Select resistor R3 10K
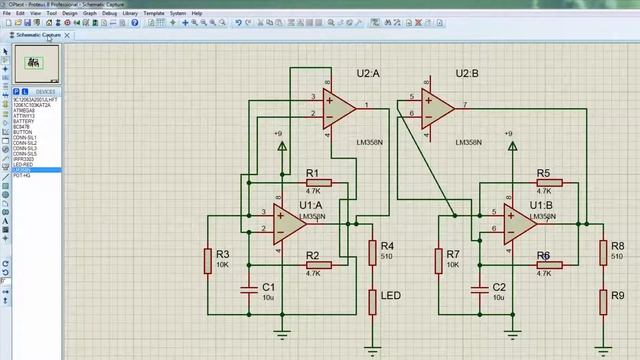 click(208, 261)
